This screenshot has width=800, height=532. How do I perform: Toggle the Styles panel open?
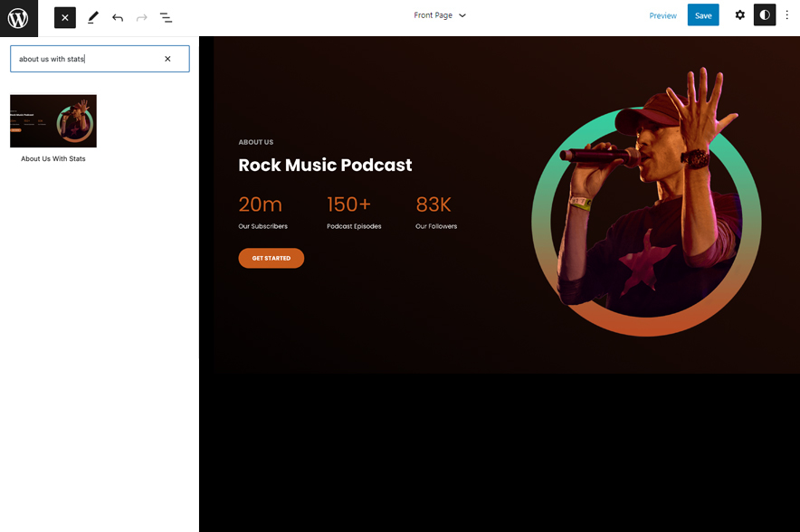764,15
